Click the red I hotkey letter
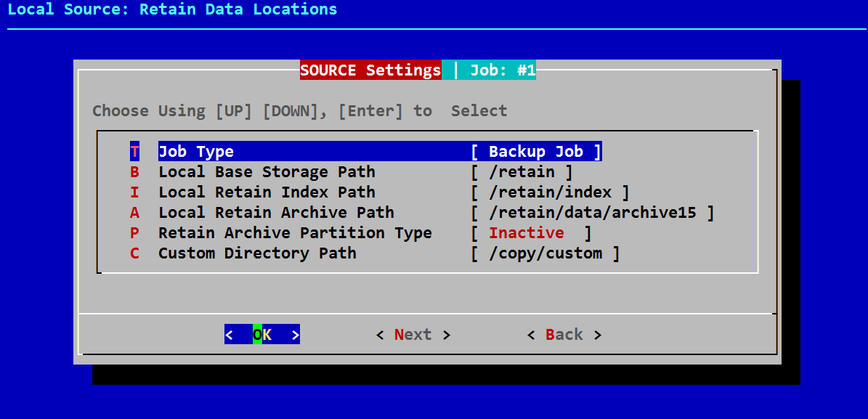The height and width of the screenshot is (419, 868). click(134, 192)
